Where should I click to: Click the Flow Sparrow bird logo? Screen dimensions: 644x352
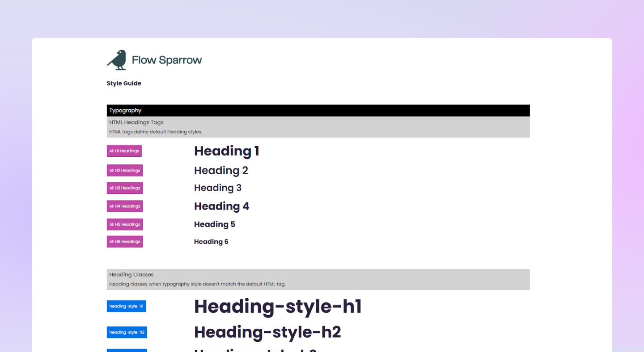coord(116,59)
